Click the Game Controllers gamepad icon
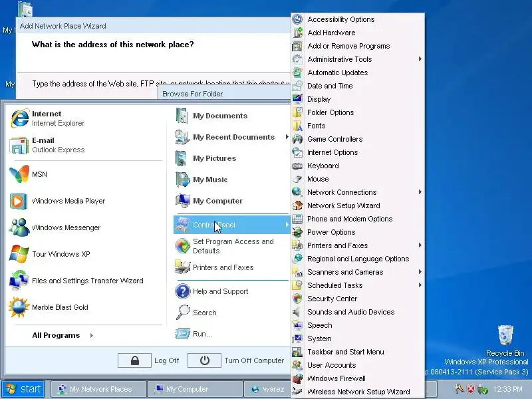The height and width of the screenshot is (399, 532). click(297, 139)
